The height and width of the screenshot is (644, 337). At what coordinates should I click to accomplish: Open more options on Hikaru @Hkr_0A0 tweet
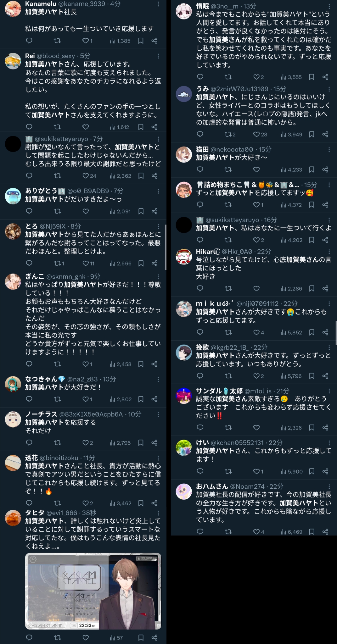click(x=329, y=252)
